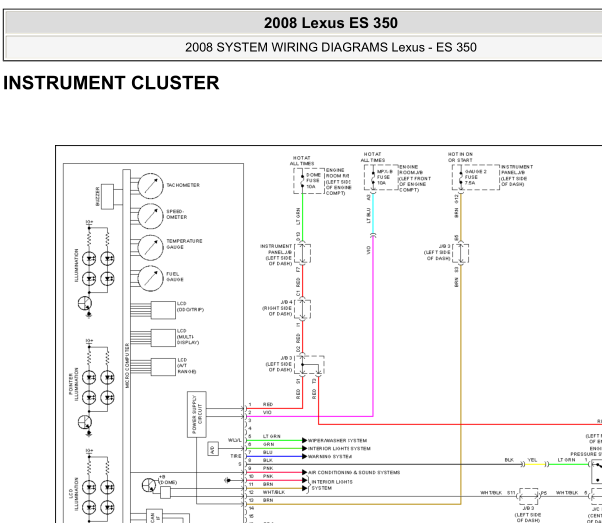Click the 'TACHOMETER' label

(x=183, y=185)
